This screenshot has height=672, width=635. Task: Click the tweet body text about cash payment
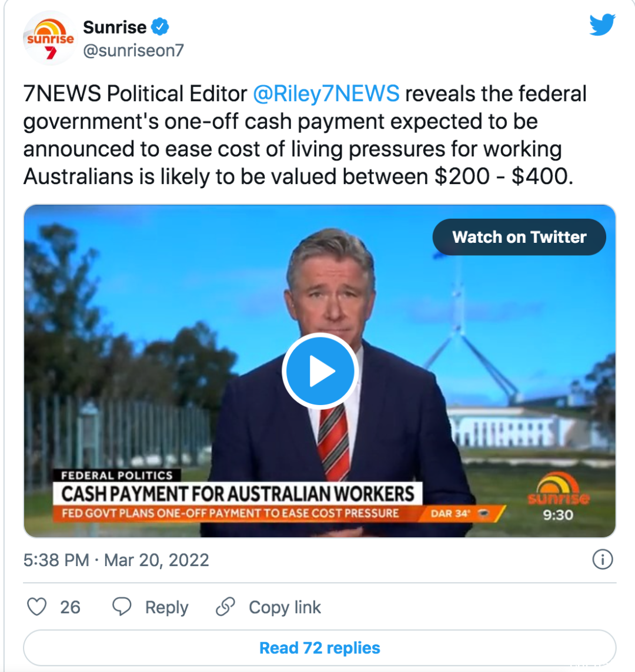pyautogui.click(x=305, y=135)
